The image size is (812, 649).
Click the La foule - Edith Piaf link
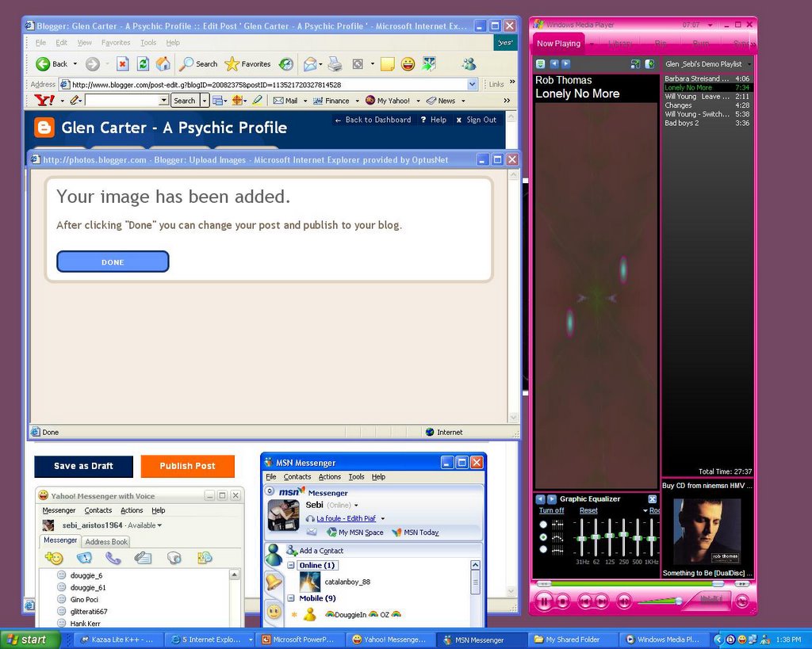[346, 518]
